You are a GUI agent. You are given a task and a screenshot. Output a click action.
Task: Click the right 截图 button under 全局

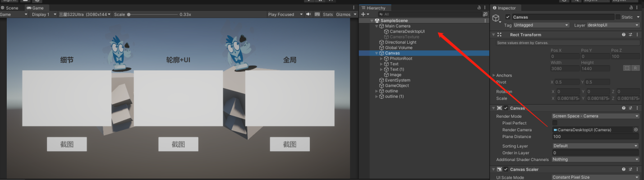coord(290,144)
